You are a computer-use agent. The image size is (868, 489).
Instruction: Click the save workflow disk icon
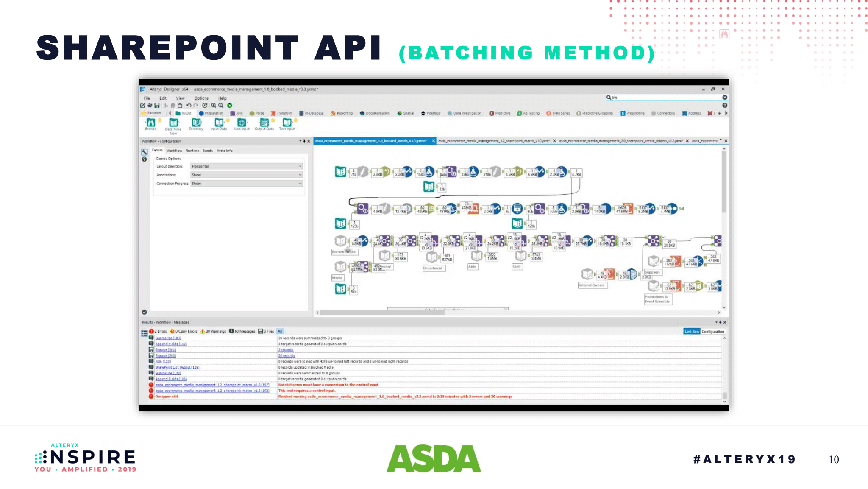[x=157, y=106]
